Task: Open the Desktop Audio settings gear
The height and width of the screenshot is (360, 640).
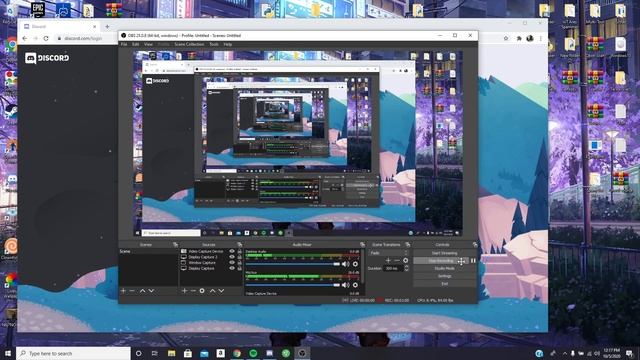Action: pos(355,264)
